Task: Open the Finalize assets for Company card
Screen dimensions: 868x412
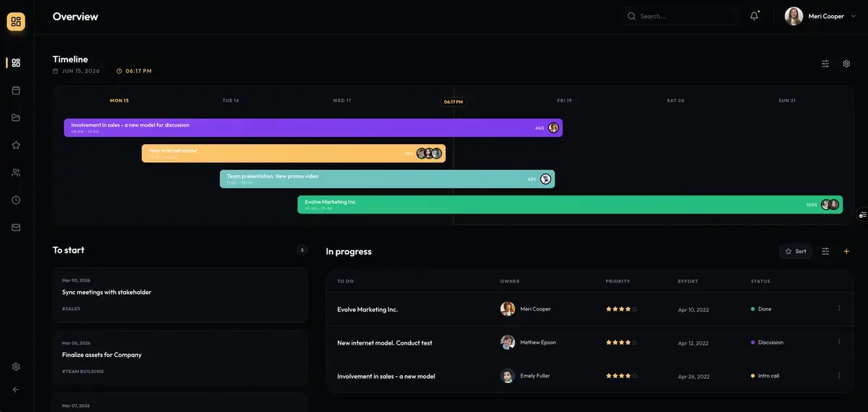Action: pyautogui.click(x=180, y=358)
